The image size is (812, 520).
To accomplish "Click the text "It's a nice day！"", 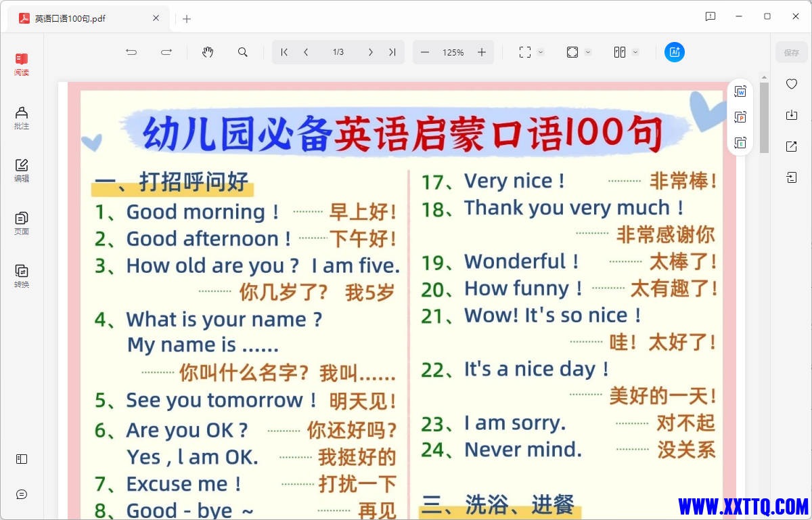I will coord(537,369).
